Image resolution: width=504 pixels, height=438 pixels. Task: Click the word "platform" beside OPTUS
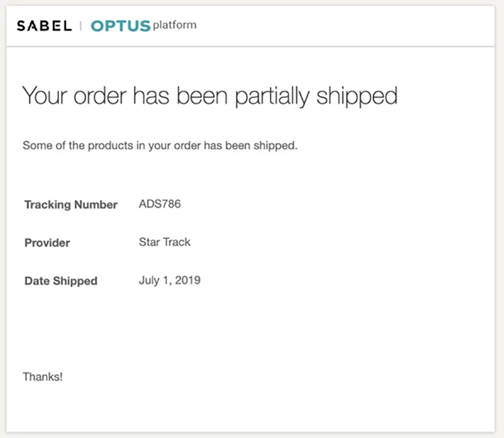pyautogui.click(x=174, y=25)
